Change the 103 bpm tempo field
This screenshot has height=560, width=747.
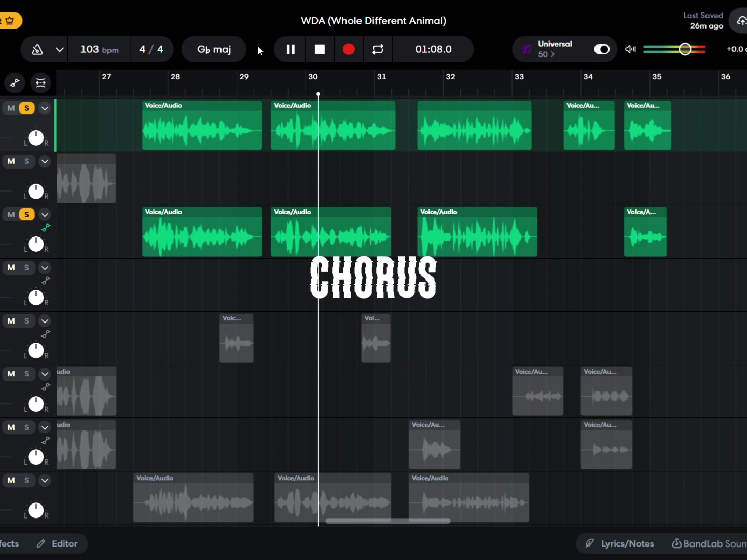[x=99, y=49]
